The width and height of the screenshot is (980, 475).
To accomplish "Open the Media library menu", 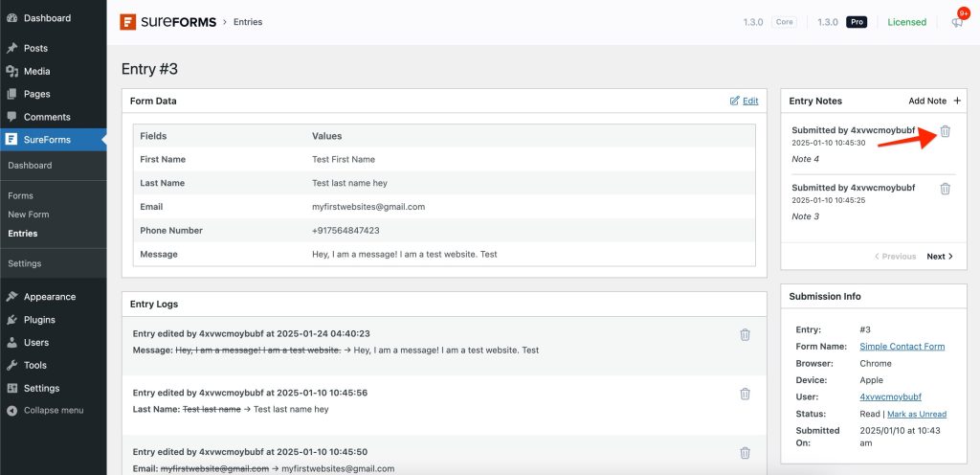I will 36,71.
